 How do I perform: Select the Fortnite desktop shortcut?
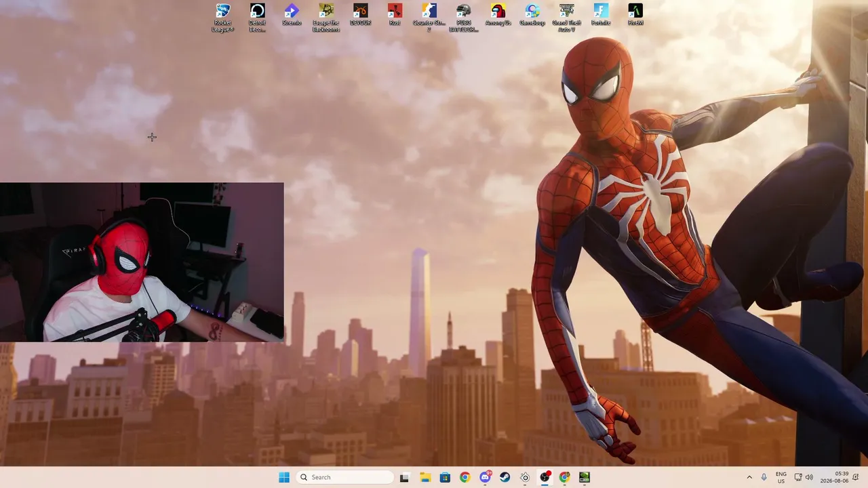(601, 15)
